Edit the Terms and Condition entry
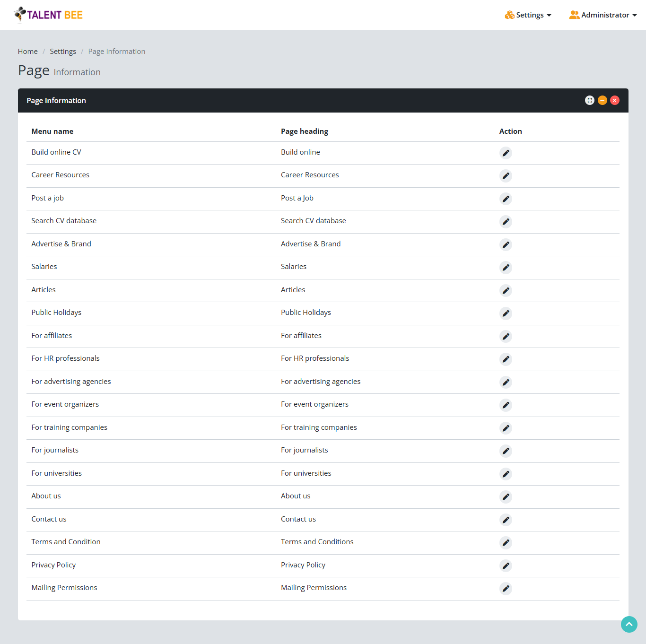646x644 pixels. 506,543
